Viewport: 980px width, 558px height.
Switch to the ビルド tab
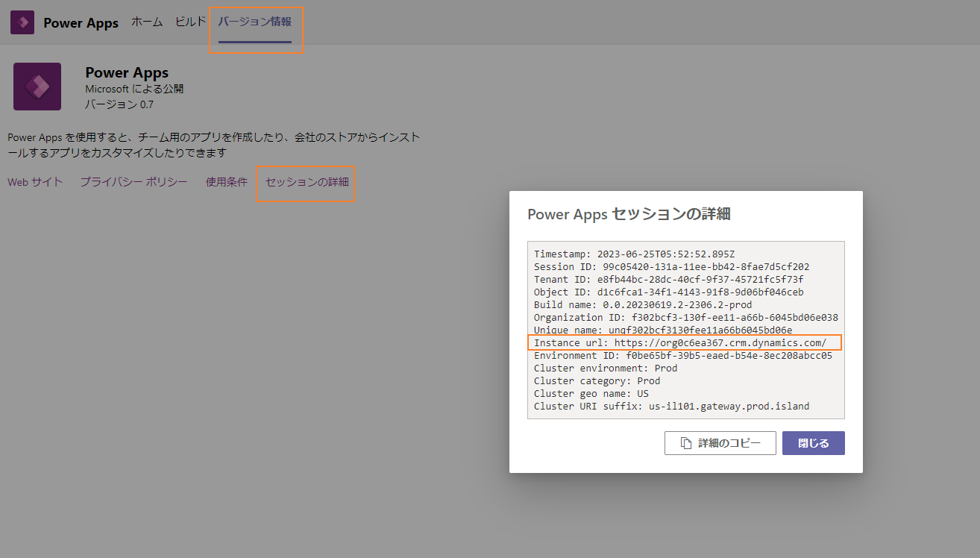(190, 22)
